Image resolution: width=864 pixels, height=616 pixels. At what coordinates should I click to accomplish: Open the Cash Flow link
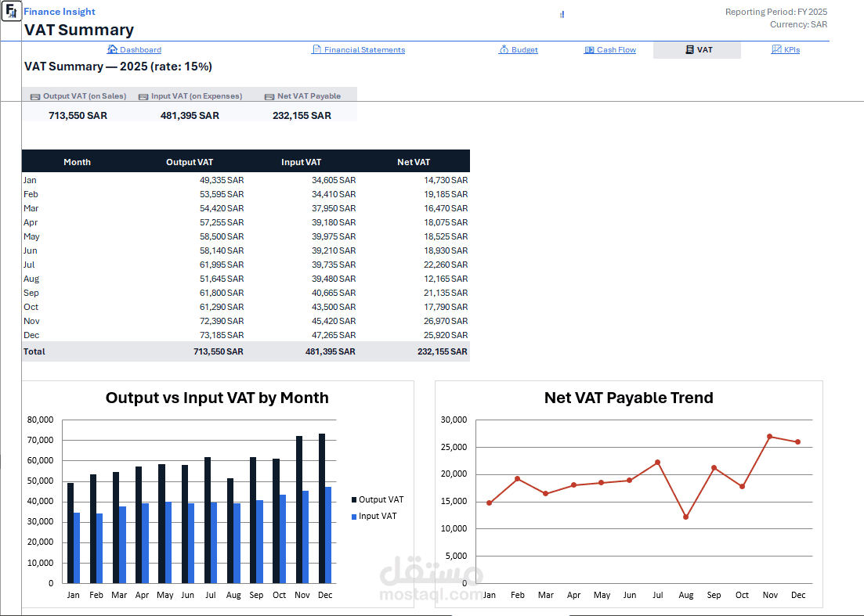[x=616, y=49]
